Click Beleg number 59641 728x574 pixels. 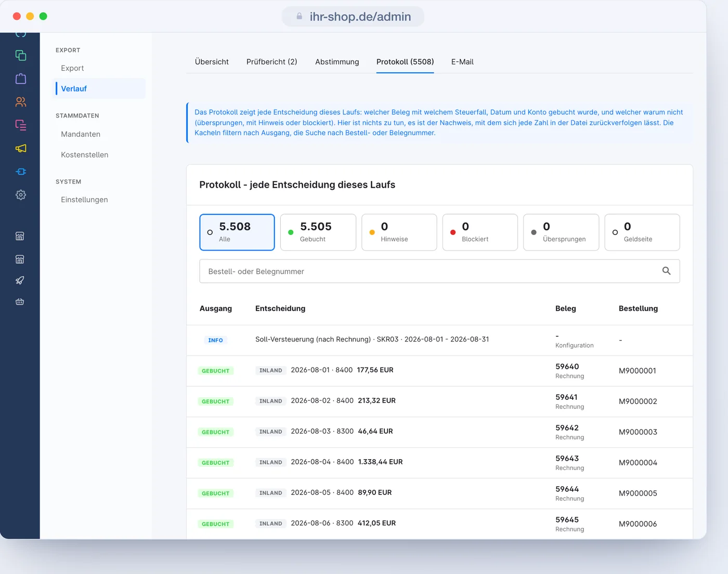566,397
